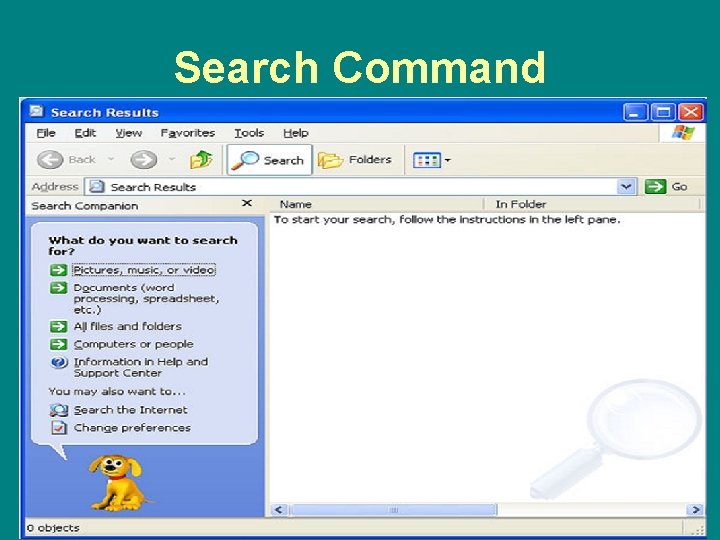Select All files and folders search
Screen dimensions: 720x540
pos(128,326)
